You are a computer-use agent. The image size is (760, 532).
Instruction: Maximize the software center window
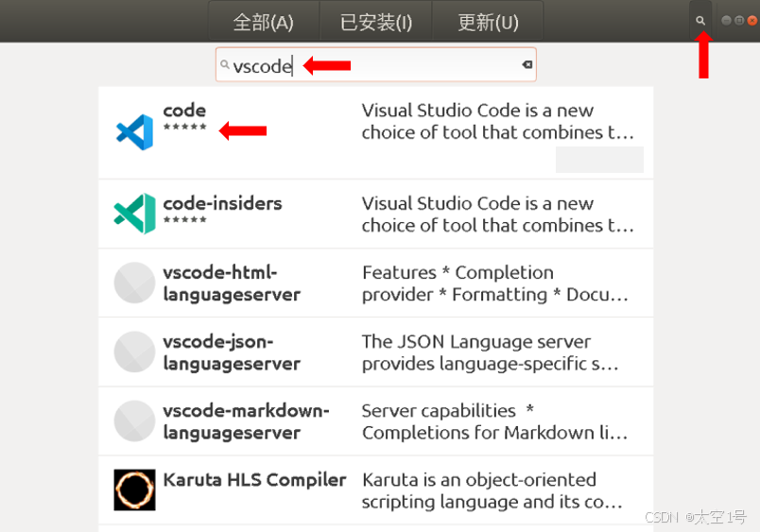point(739,21)
